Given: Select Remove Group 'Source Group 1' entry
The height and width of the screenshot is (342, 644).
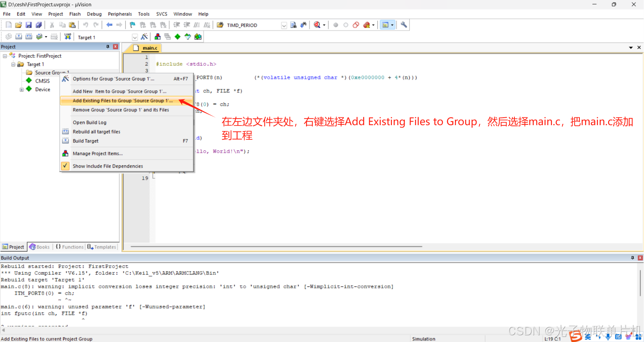Looking at the screenshot, I should click(126, 110).
